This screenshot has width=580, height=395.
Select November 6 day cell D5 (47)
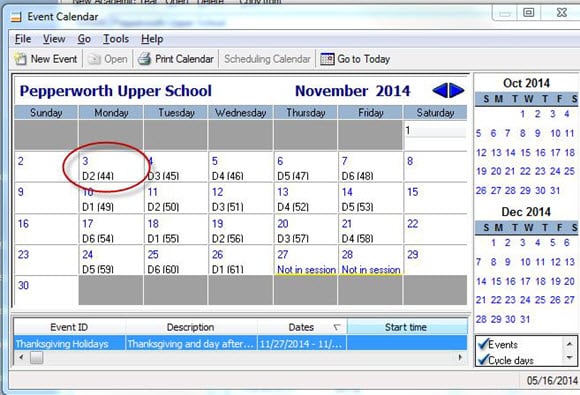tap(306, 167)
